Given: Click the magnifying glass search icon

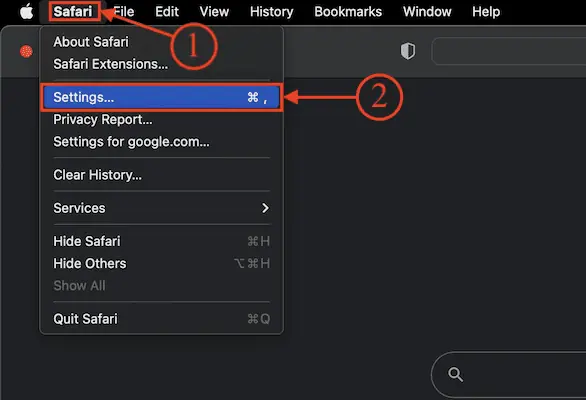Looking at the screenshot, I should [x=456, y=375].
